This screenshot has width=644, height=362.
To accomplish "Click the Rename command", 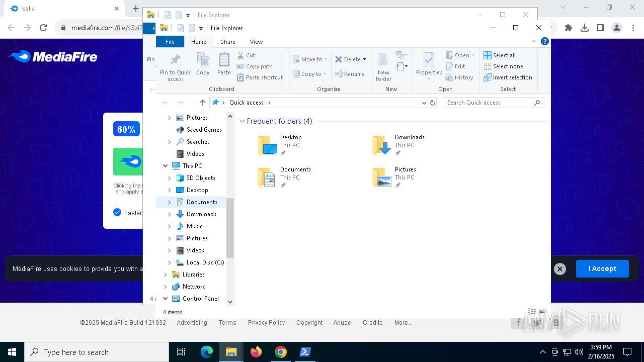I will click(350, 74).
